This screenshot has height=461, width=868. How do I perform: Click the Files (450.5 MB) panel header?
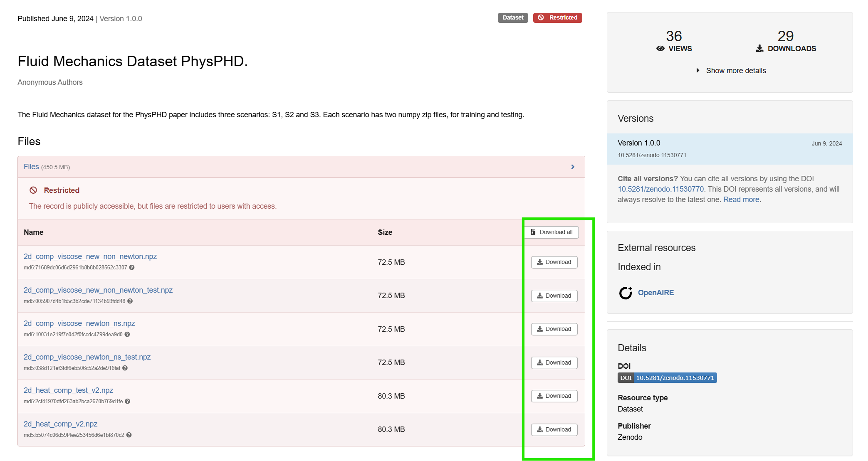(47, 167)
